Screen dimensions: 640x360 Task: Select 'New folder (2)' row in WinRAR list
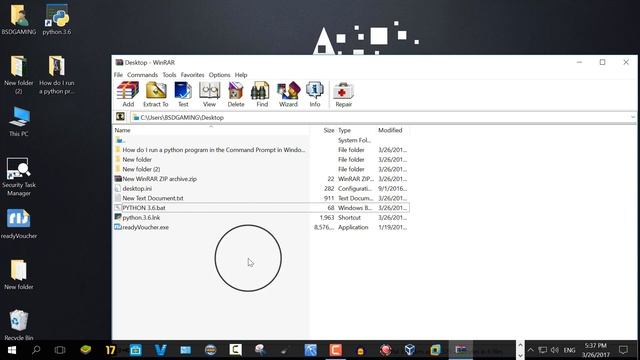[x=261, y=169]
